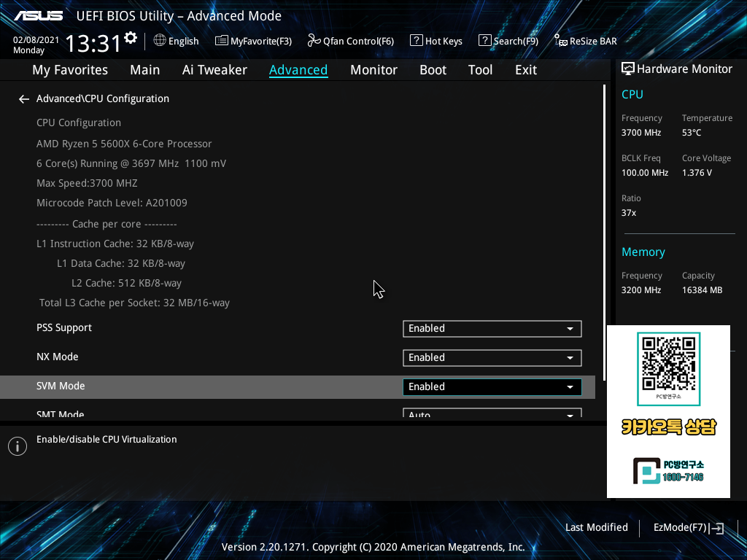The height and width of the screenshot is (560, 747).
Task: Click the 37x ratio value
Action: (628, 213)
